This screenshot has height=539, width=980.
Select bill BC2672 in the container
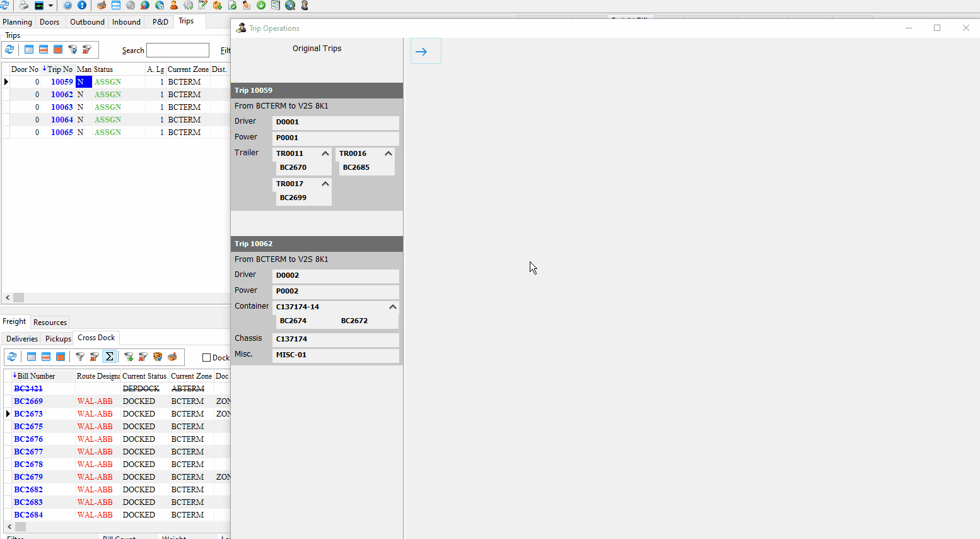(x=354, y=321)
